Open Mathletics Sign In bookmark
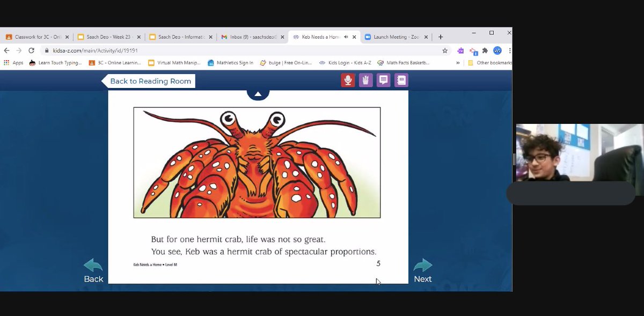The image size is (644, 316). [x=231, y=63]
